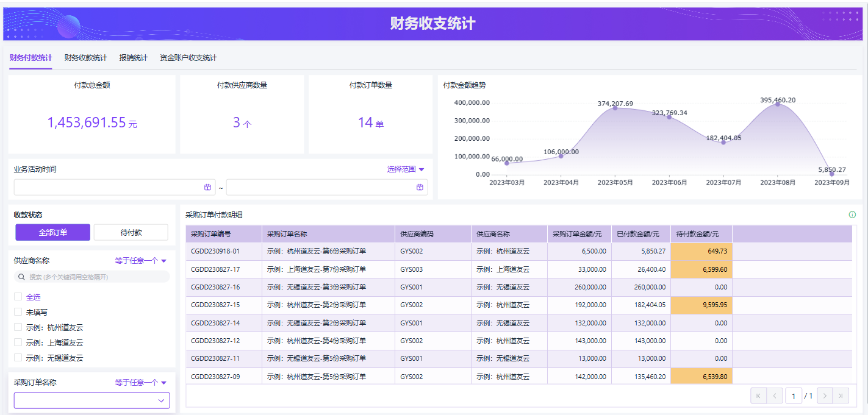The image size is (868, 415).
Task: Open 等于任意一个 dropdown for 供应商名称
Action: (x=141, y=260)
